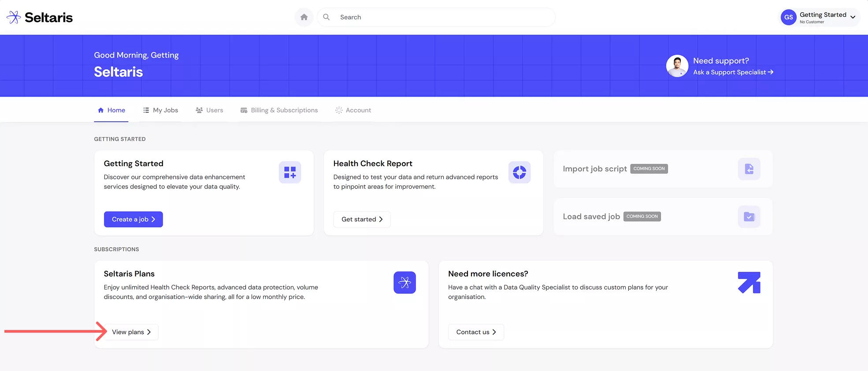Click the Seltaris Plans star icon

(x=405, y=282)
